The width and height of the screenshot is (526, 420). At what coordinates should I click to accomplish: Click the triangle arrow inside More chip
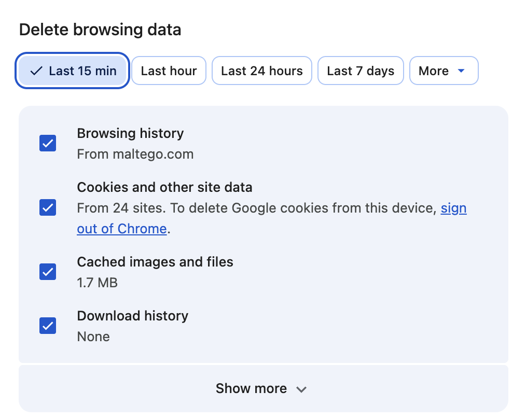click(461, 71)
